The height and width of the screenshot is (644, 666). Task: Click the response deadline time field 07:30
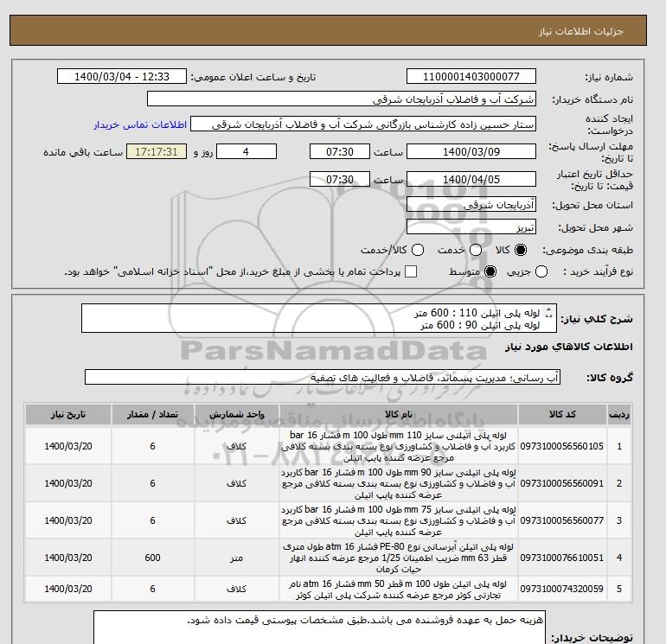[x=340, y=151]
